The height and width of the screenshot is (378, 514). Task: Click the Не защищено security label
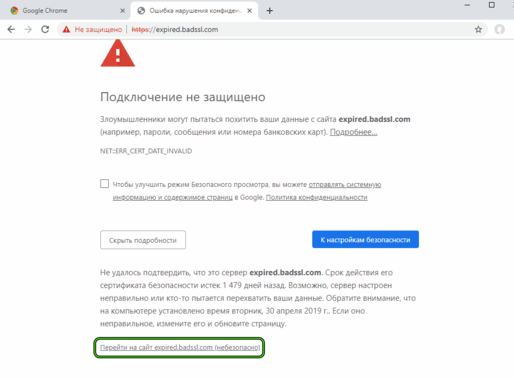[98, 29]
